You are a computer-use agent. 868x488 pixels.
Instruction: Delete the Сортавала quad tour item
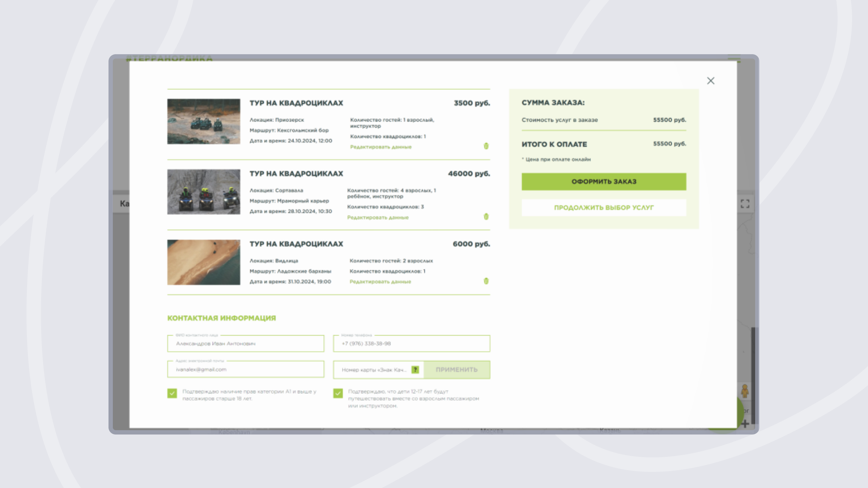coord(486,217)
